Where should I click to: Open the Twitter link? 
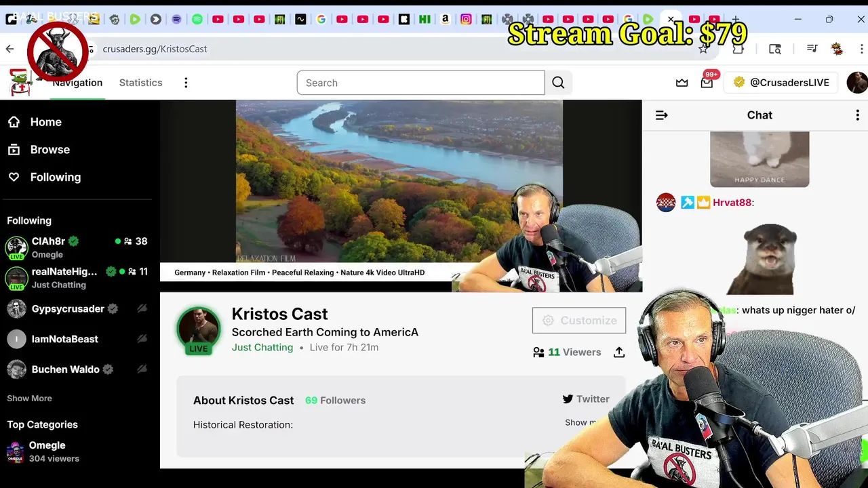pyautogui.click(x=586, y=399)
